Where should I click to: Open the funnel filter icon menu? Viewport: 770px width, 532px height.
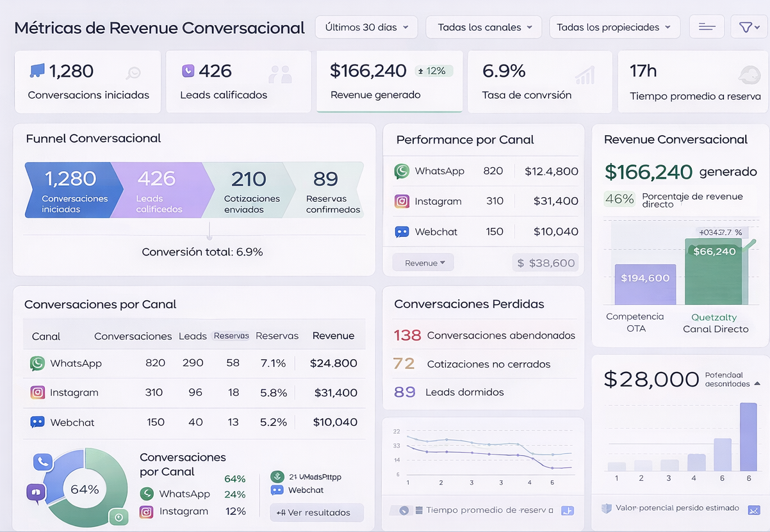click(748, 27)
